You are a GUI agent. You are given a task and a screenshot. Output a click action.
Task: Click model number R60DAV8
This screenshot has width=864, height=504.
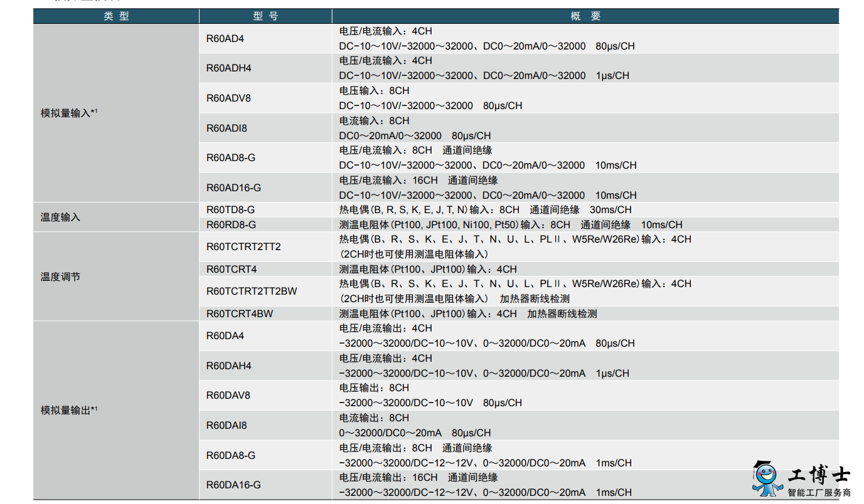click(228, 396)
